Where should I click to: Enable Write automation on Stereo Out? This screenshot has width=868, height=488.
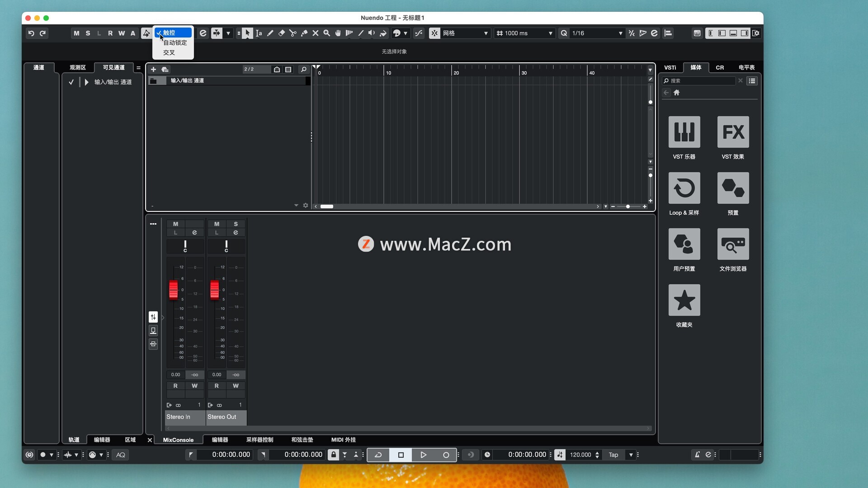[236, 386]
